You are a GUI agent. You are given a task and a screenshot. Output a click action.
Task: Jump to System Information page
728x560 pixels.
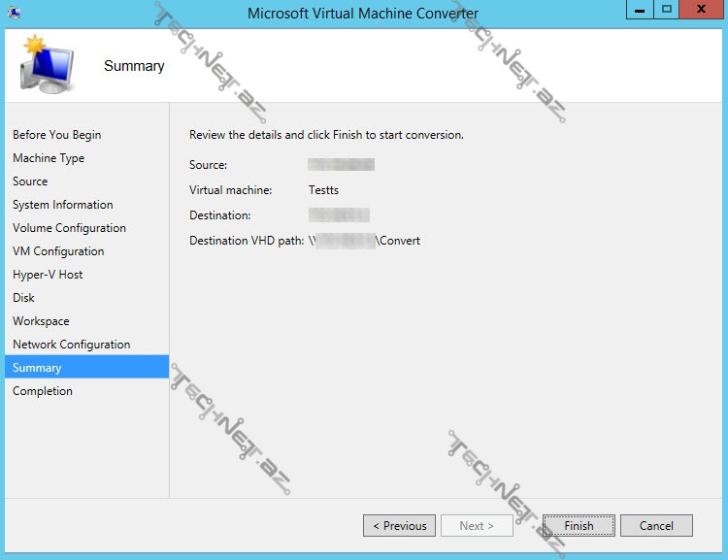coord(62,205)
